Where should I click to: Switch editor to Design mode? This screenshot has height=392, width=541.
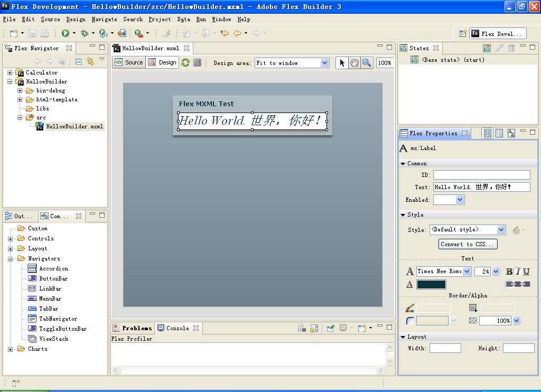[163, 62]
